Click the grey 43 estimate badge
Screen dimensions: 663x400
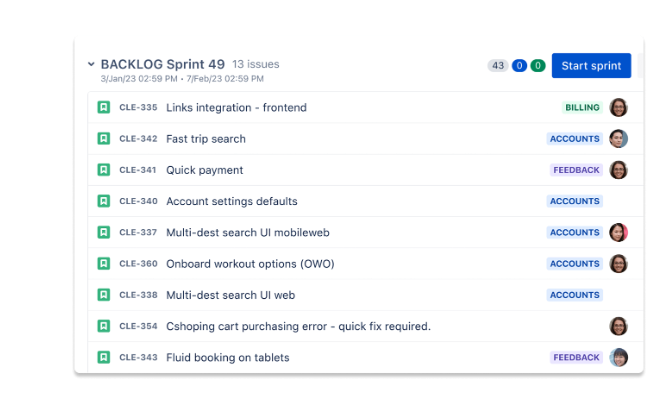coord(498,66)
